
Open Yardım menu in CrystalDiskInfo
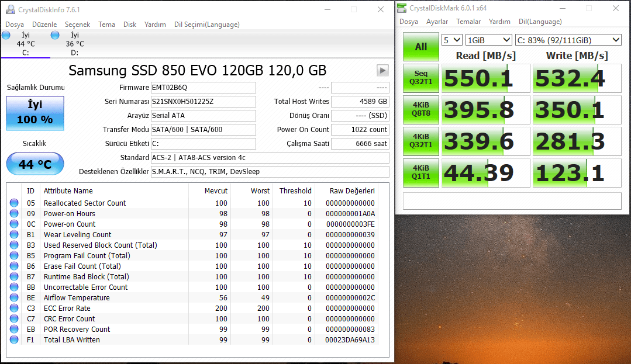[155, 25]
